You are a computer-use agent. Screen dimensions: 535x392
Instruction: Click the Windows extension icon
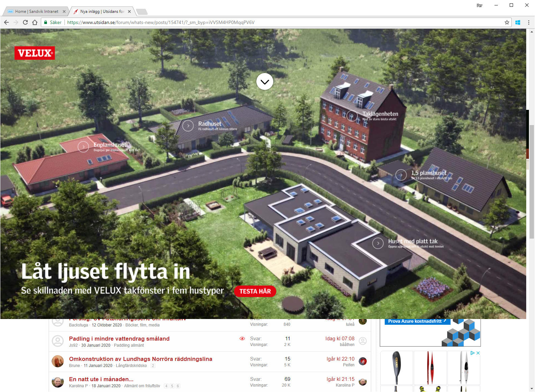(x=518, y=22)
